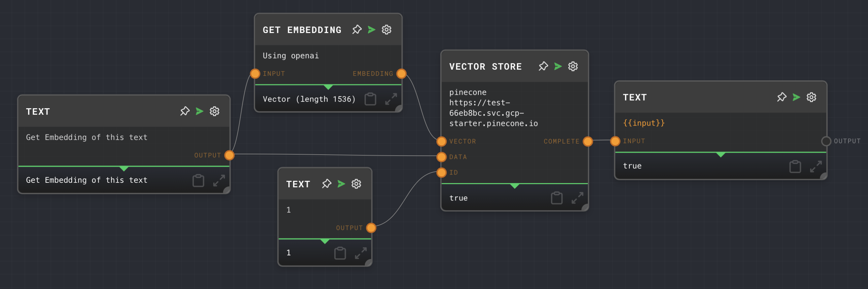
Task: Select the GET EMBEDDING node title
Action: coord(302,30)
